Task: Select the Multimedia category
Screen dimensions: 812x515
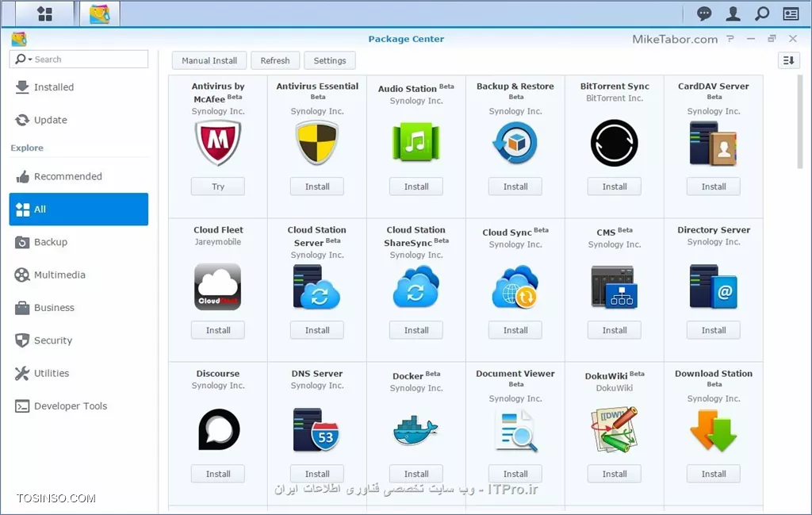Action: [x=79, y=275]
